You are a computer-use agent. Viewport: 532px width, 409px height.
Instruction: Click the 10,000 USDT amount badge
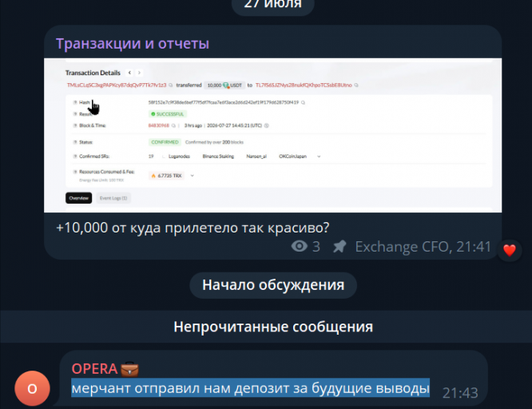click(224, 85)
